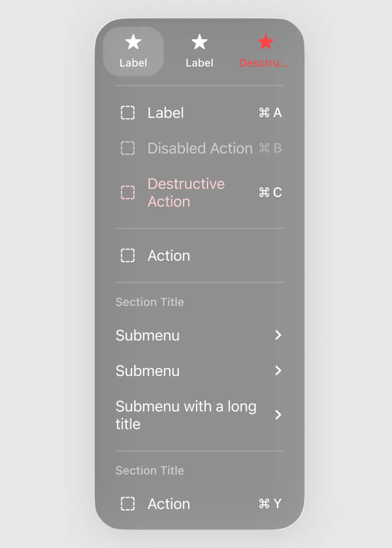Click dashed square icon beside Label ⌘A
The width and height of the screenshot is (392, 548).
[128, 113]
